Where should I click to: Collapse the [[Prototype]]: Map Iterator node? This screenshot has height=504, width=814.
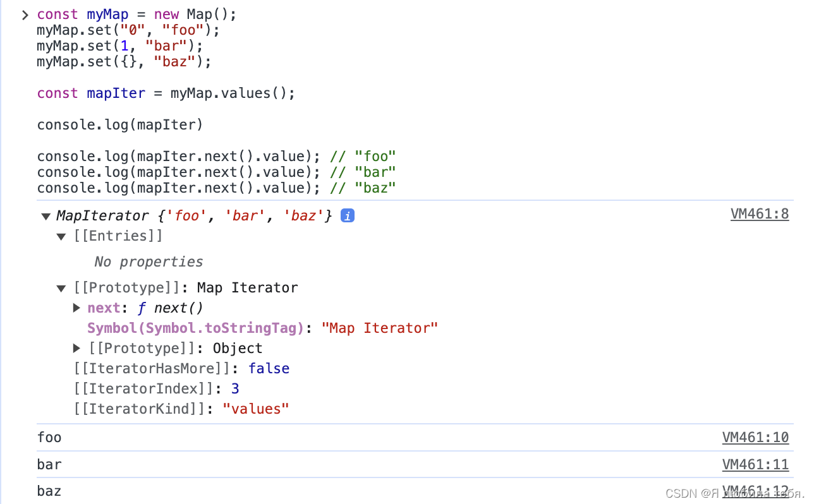point(61,289)
